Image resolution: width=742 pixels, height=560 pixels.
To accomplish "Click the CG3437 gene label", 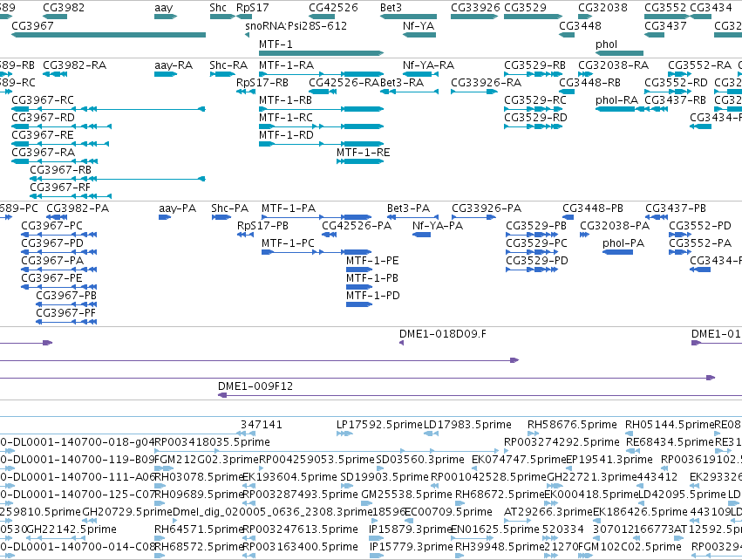I will (665, 25).
